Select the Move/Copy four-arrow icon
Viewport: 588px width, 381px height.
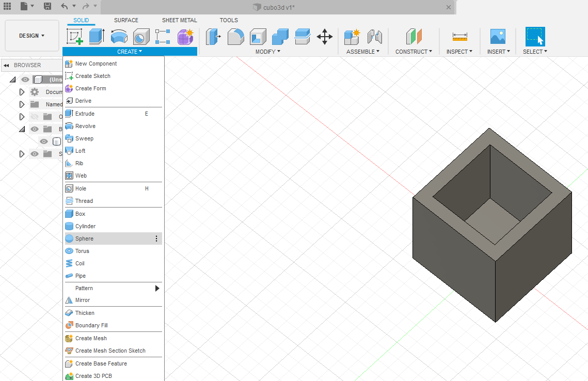point(324,37)
